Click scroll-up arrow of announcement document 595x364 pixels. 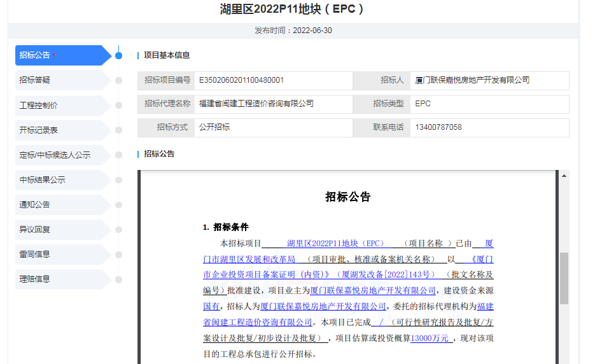pos(564,176)
